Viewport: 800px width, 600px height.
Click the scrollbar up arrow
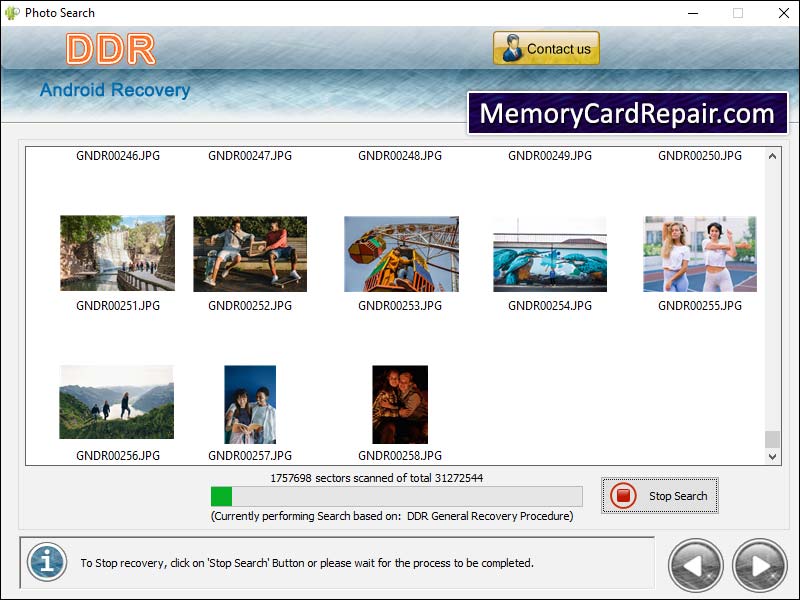[772, 156]
